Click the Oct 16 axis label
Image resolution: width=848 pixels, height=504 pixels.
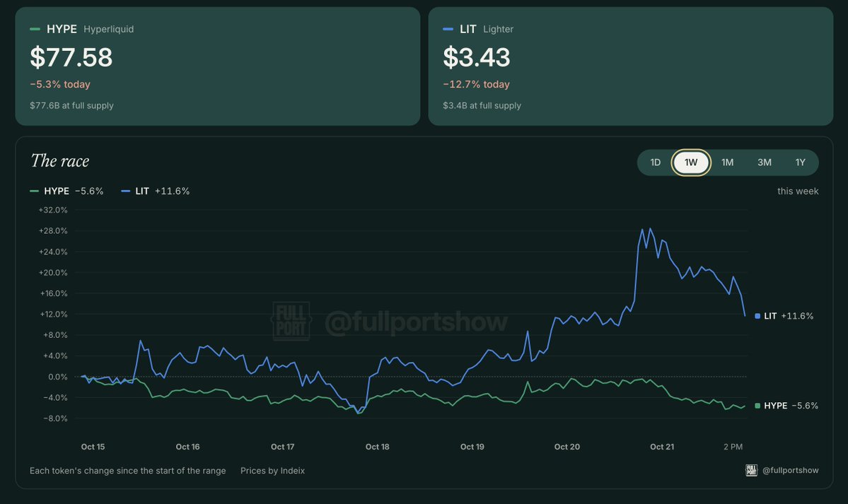click(187, 447)
